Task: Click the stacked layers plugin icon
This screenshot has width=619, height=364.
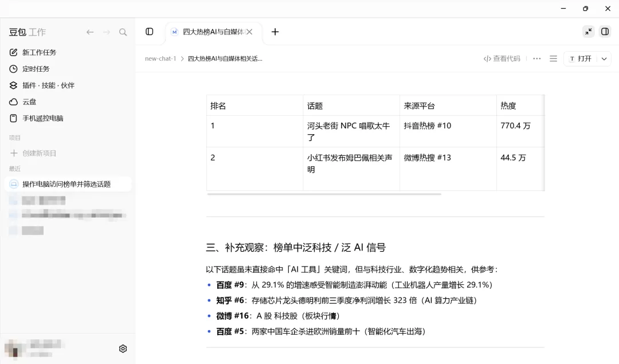Action: pyautogui.click(x=13, y=85)
